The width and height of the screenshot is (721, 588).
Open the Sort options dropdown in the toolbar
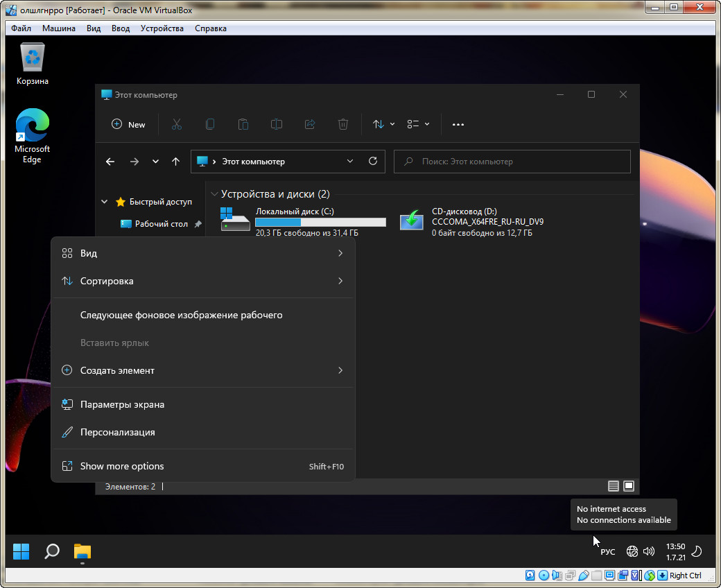(383, 124)
